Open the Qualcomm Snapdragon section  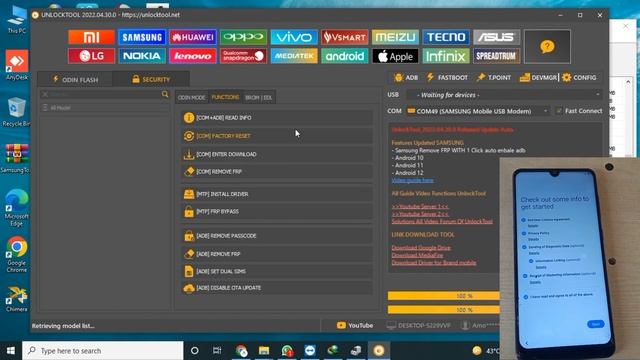(x=243, y=56)
